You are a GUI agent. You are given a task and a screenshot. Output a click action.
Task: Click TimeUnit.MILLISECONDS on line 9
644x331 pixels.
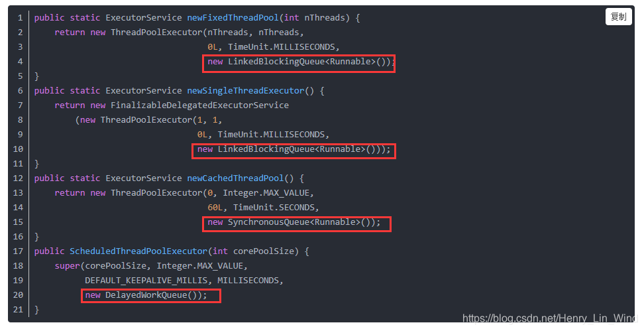click(272, 135)
